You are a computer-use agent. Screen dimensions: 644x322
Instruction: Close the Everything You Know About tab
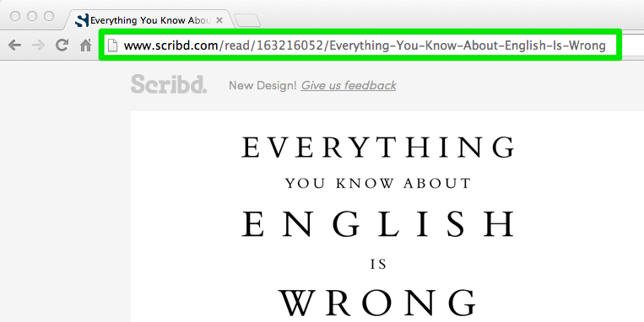click(219, 20)
